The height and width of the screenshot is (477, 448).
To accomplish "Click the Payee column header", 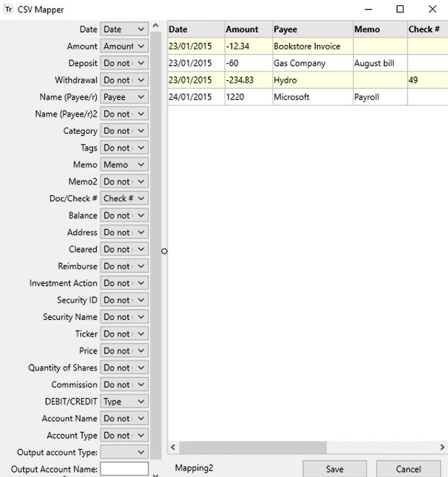I will point(313,29).
